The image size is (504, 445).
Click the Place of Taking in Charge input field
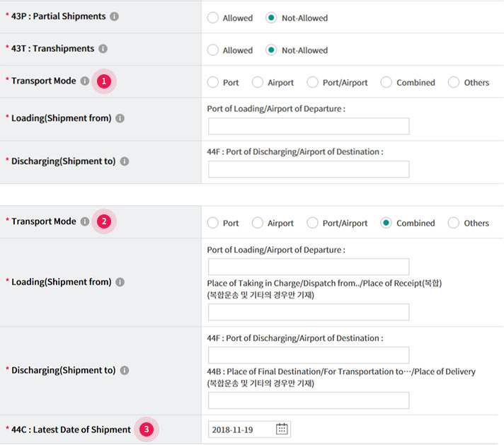click(x=309, y=312)
